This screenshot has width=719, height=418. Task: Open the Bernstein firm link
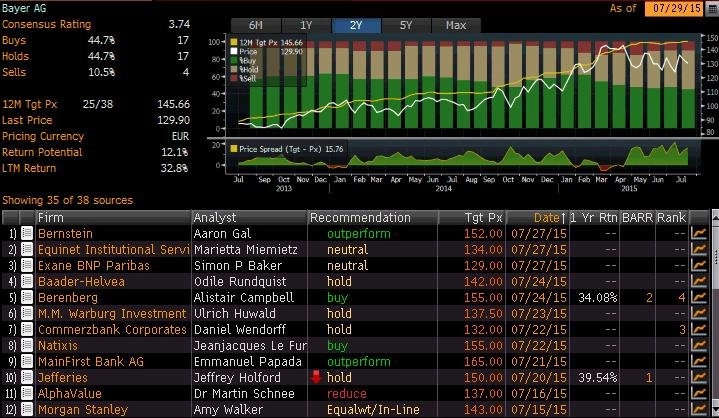pyautogui.click(x=65, y=233)
